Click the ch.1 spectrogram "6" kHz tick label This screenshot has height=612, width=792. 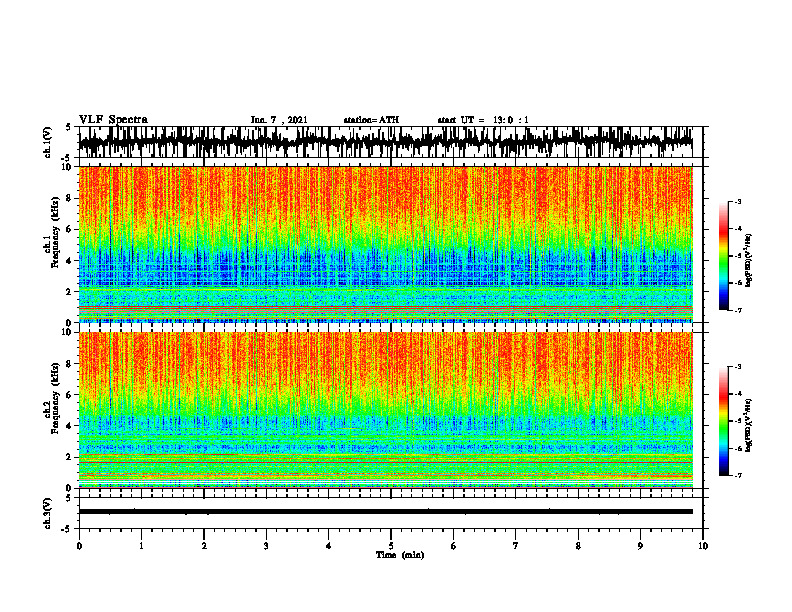click(70, 229)
